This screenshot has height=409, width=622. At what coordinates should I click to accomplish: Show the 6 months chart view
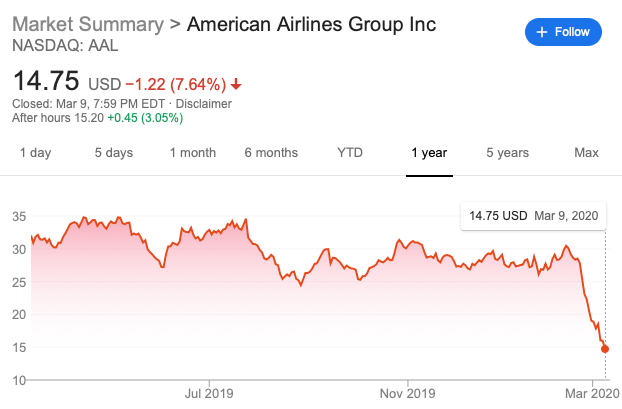click(x=271, y=153)
